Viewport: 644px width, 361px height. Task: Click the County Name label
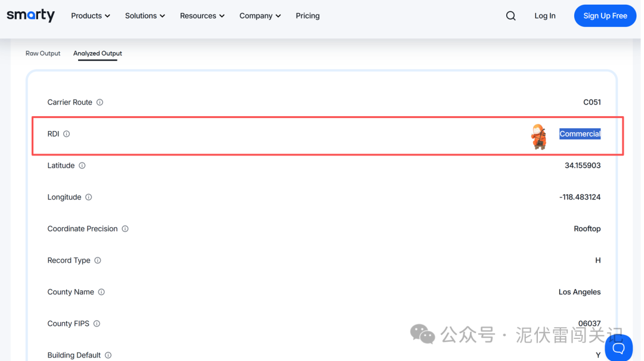pyautogui.click(x=70, y=292)
